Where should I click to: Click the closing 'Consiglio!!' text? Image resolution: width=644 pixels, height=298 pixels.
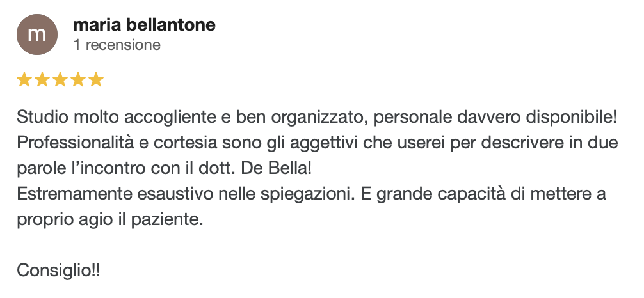58,271
